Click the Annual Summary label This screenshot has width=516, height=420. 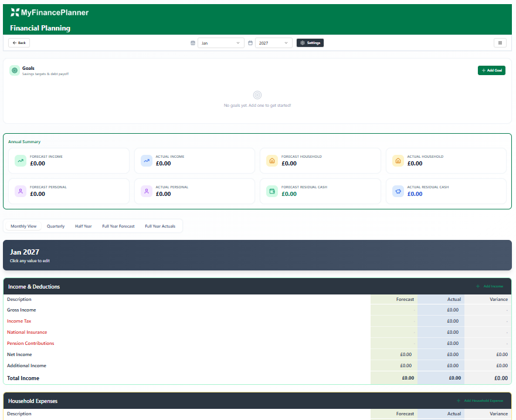tap(25, 142)
